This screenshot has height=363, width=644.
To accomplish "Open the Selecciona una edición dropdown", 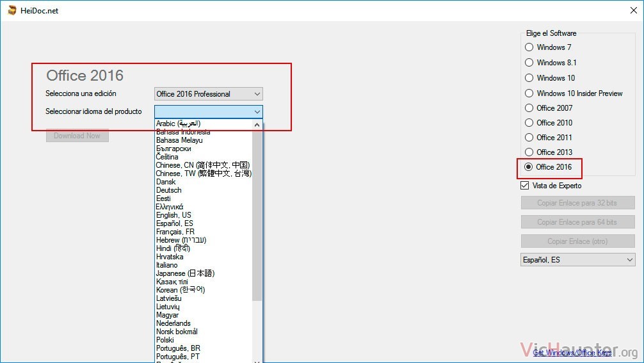I will tap(209, 94).
